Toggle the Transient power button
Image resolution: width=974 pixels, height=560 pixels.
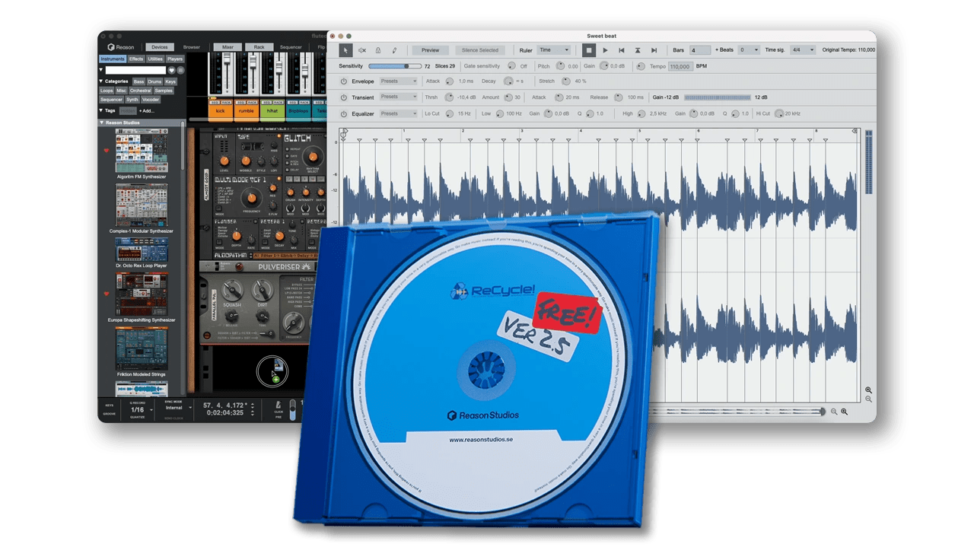pos(344,97)
